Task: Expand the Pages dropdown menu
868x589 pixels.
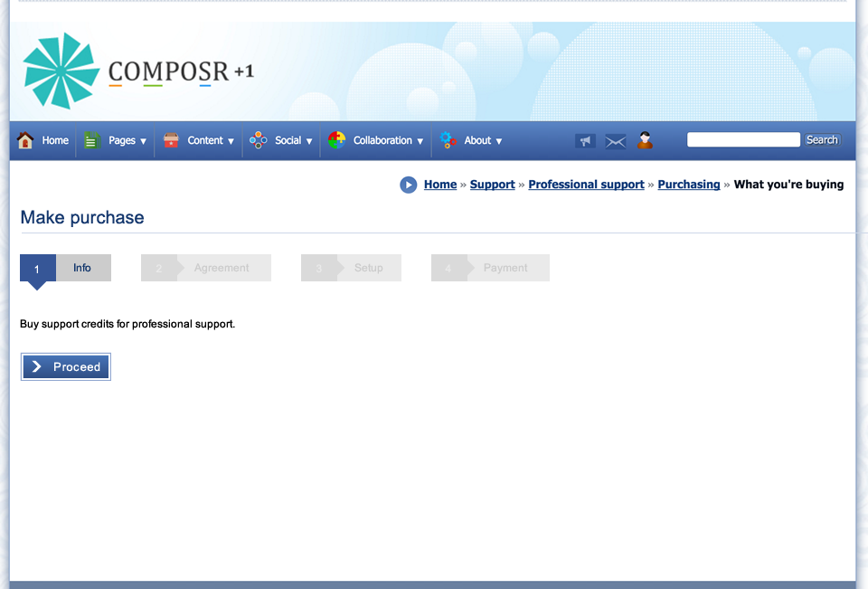Action: (127, 140)
